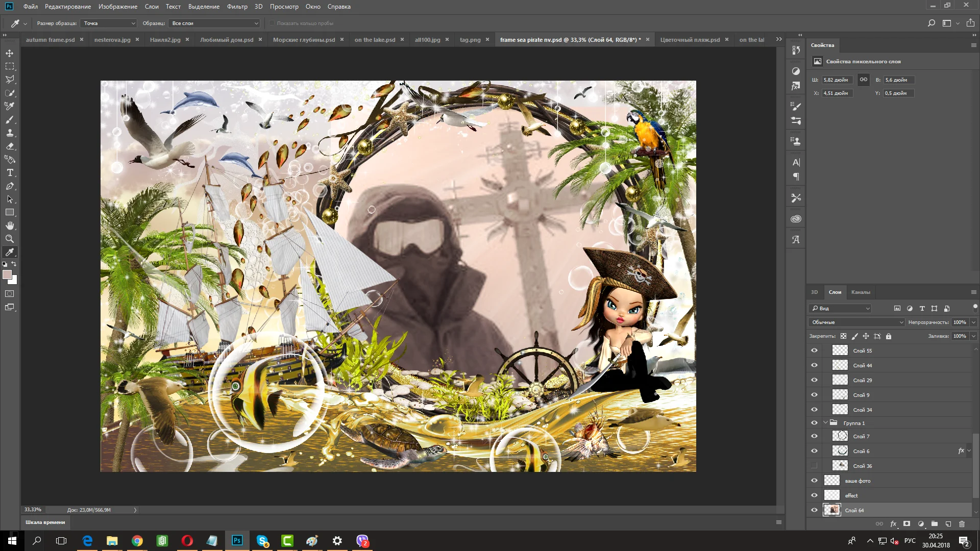Image resolution: width=980 pixels, height=551 pixels.
Task: Click the delete layer trash icon
Action: click(962, 524)
